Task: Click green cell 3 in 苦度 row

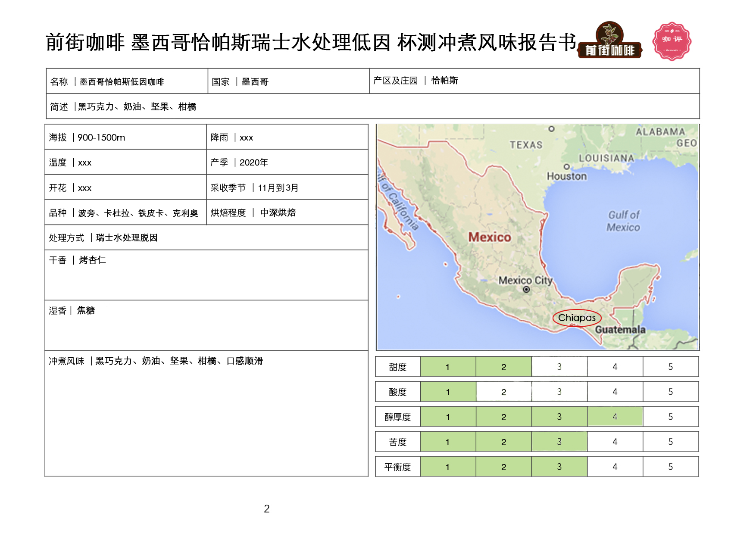Action: click(x=559, y=442)
